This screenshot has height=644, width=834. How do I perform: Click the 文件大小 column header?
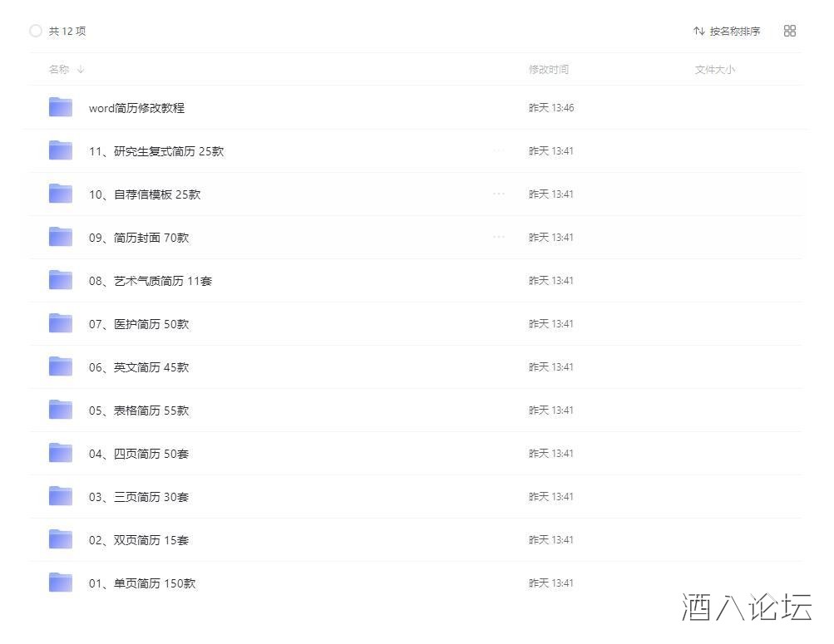[714, 70]
